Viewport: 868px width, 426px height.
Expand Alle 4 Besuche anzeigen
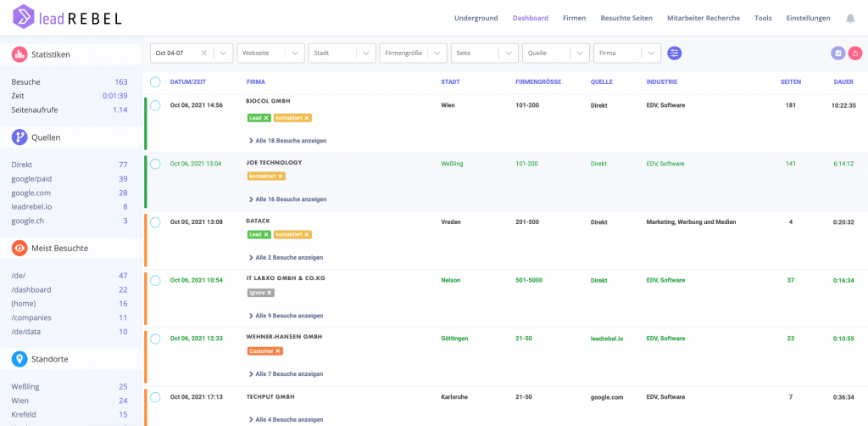click(287, 420)
